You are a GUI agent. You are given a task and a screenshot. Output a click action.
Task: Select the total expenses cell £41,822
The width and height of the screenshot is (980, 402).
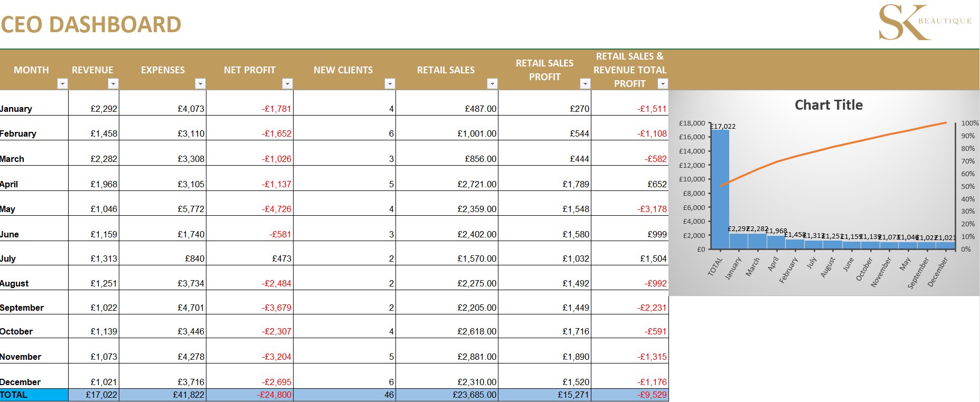pyautogui.click(x=163, y=395)
